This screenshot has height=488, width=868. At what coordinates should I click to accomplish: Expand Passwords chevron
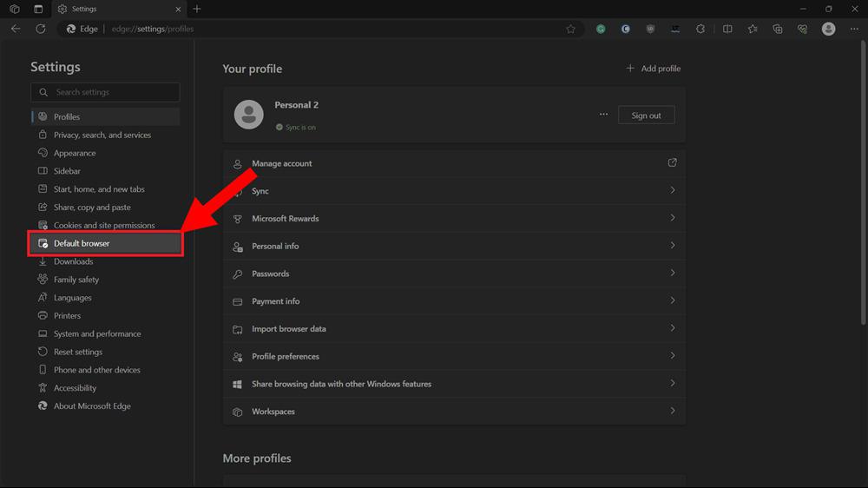click(x=673, y=273)
